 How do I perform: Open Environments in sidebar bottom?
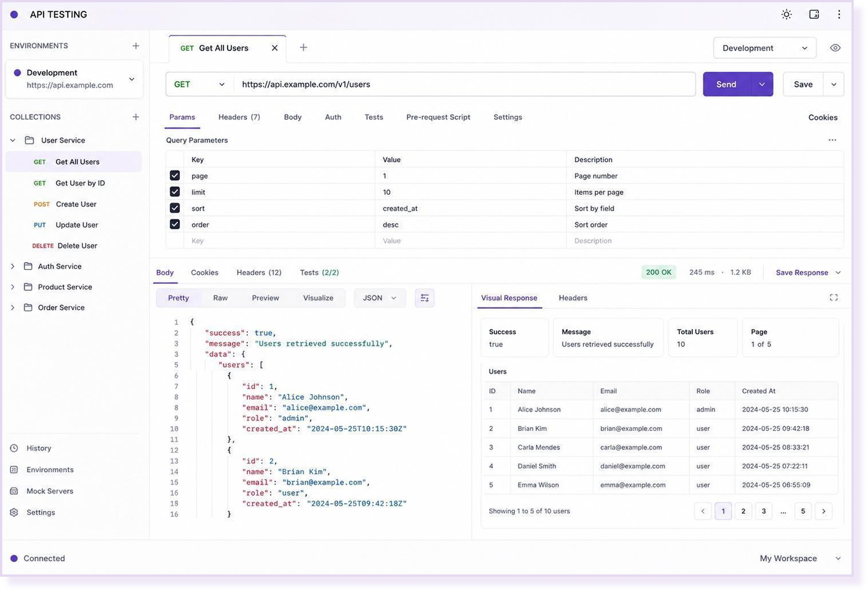[x=42, y=470]
